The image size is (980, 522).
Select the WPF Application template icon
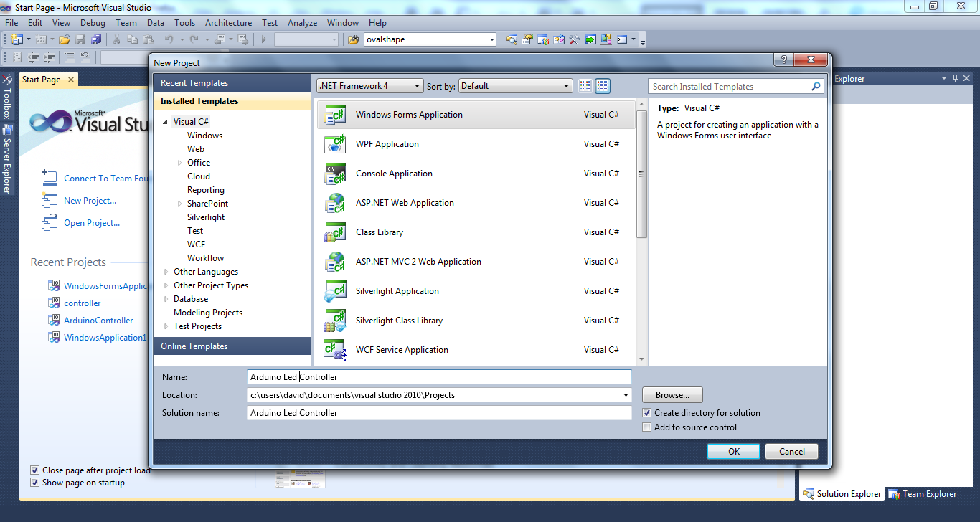tap(335, 144)
